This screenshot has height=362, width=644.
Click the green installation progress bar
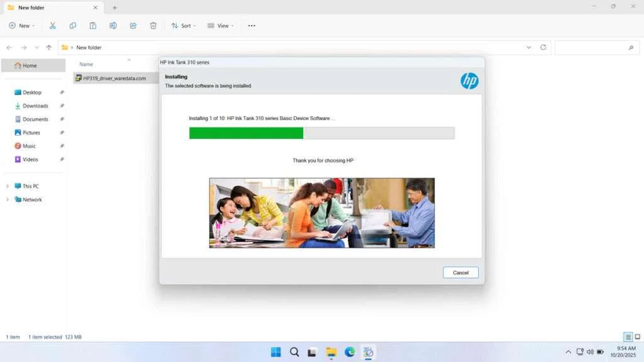pyautogui.click(x=245, y=133)
